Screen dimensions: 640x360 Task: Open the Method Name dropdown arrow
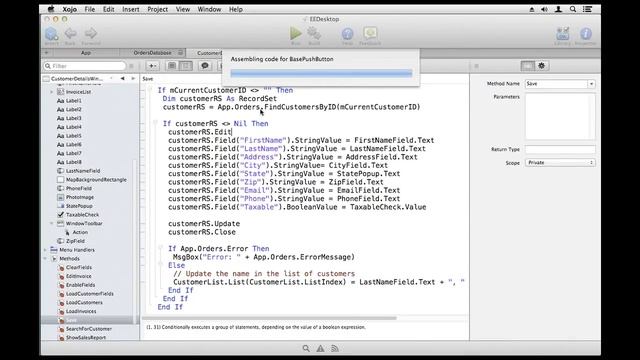[591, 84]
